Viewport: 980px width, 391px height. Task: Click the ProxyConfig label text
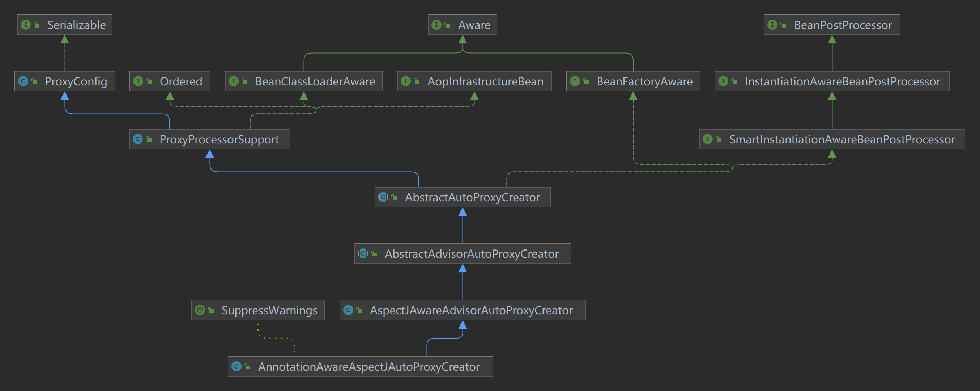(76, 81)
